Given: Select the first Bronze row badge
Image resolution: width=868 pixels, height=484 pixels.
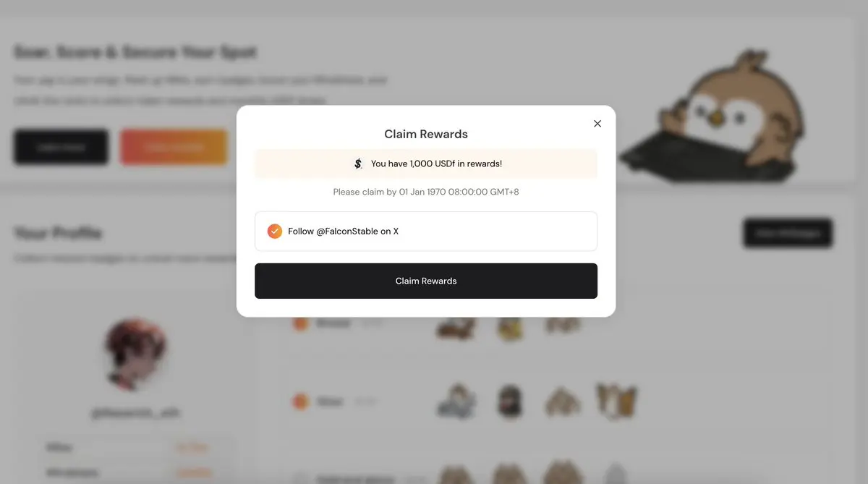Looking at the screenshot, I should [456, 328].
